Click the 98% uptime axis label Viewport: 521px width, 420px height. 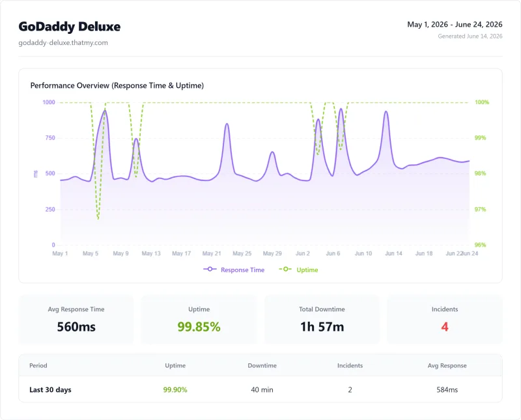coord(480,173)
